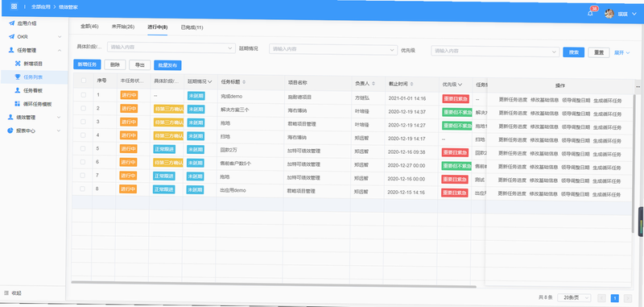Click the 收起 collapse sidebar icon
This screenshot has height=307, width=644.
coord(6,293)
